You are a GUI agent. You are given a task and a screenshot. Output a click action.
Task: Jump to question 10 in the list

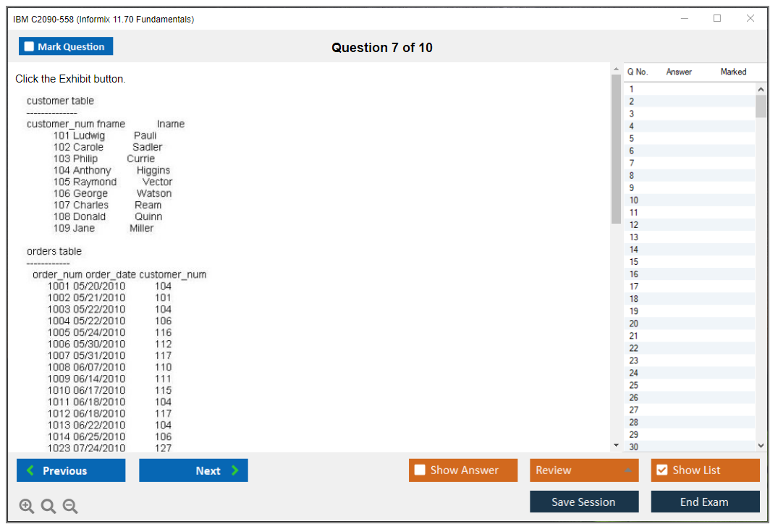[634, 200]
